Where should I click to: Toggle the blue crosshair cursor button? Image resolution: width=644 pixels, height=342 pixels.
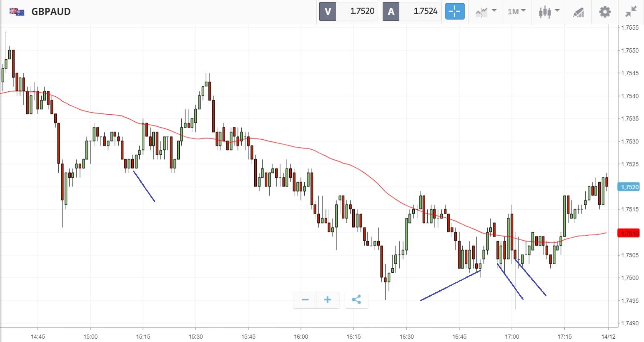pyautogui.click(x=454, y=11)
